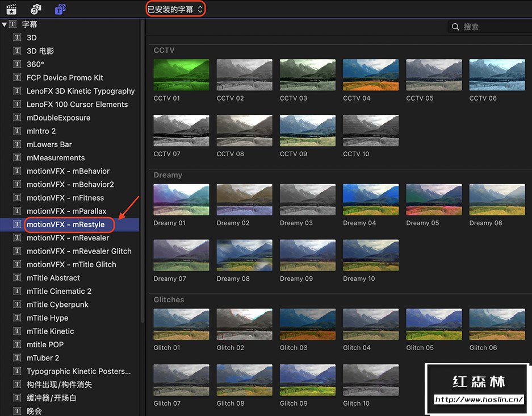Select mMeasurements category
532x416 pixels.
pyautogui.click(x=56, y=158)
